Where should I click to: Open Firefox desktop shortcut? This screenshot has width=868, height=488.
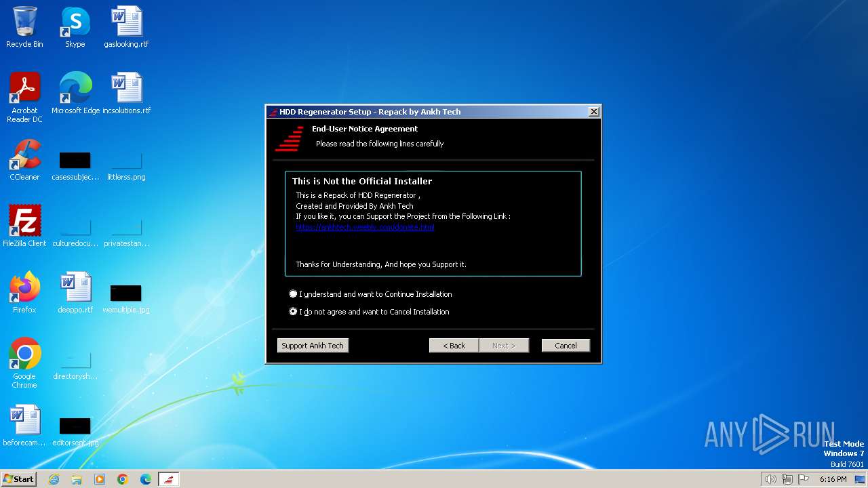(x=24, y=292)
